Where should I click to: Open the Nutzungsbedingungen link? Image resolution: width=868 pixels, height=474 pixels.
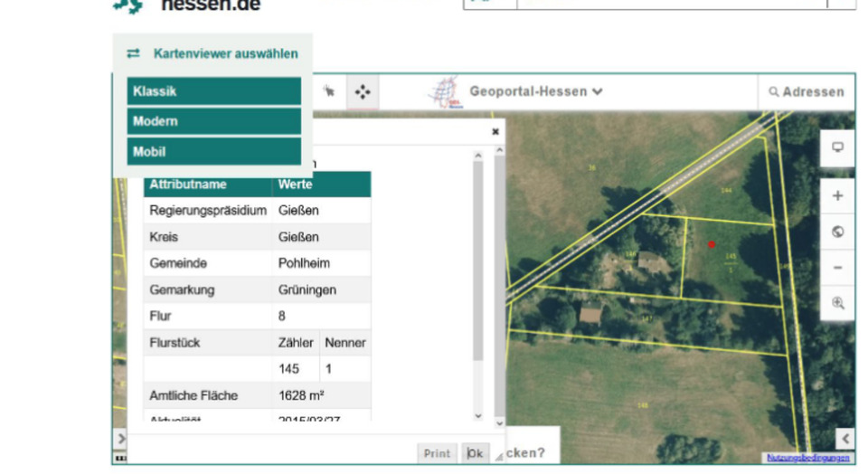pyautogui.click(x=807, y=458)
